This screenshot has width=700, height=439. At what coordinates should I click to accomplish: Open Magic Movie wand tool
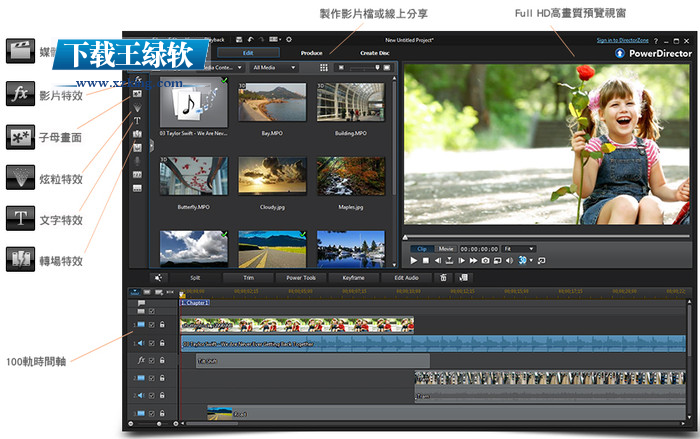158,278
